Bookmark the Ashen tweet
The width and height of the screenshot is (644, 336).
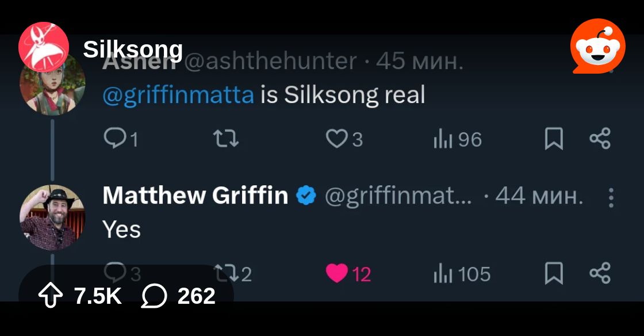(554, 139)
